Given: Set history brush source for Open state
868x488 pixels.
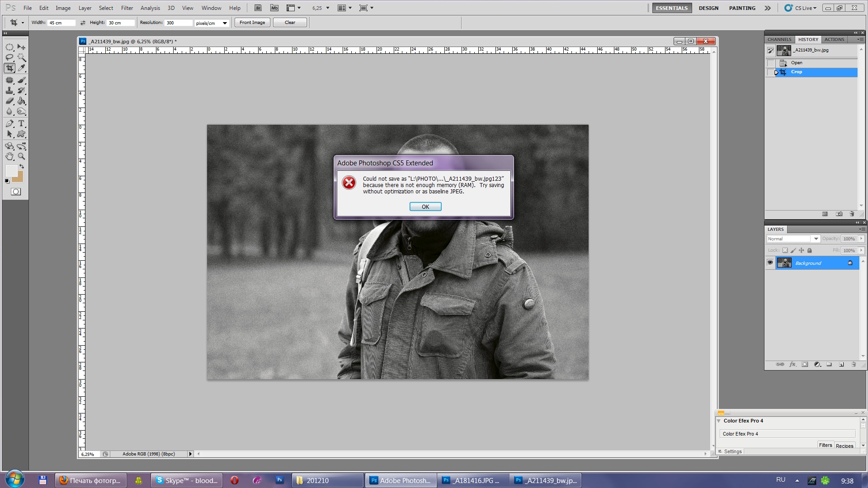Looking at the screenshot, I should pos(771,63).
